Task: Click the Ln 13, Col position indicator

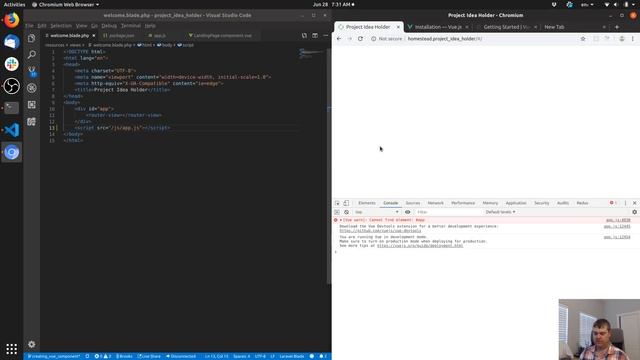Action: tap(216, 356)
